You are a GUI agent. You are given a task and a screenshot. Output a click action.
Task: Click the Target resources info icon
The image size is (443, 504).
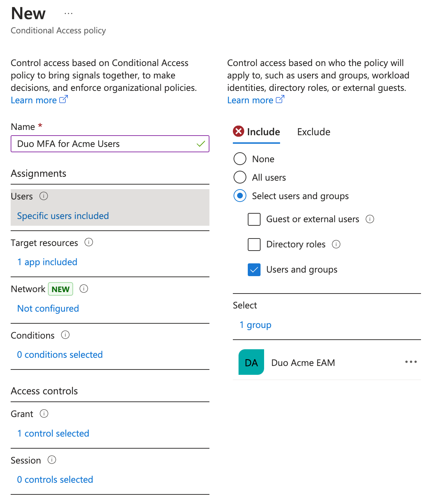coord(89,242)
